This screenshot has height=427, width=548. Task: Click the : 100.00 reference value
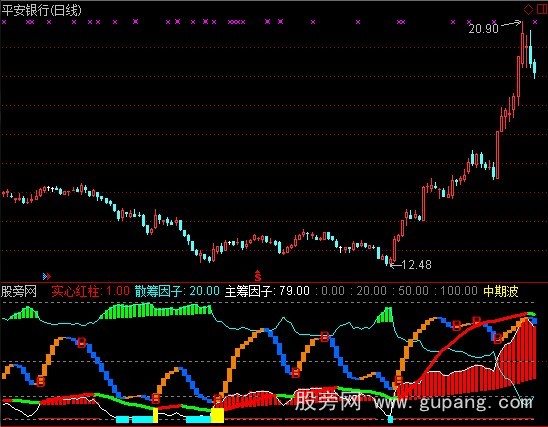456,291
